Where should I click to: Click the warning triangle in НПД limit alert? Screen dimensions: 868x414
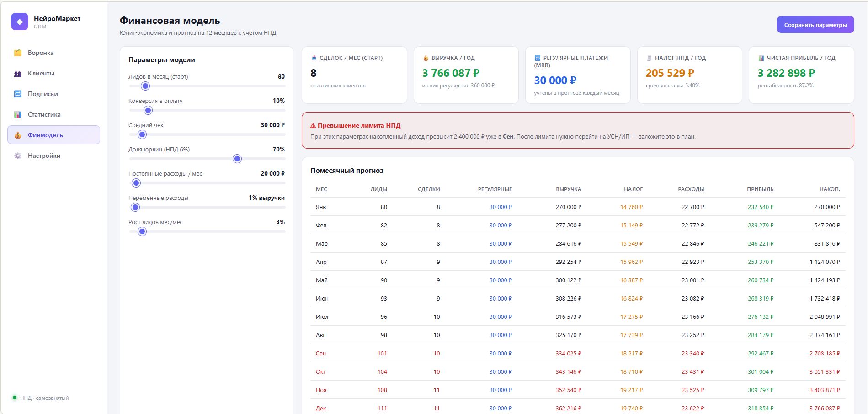(313, 125)
